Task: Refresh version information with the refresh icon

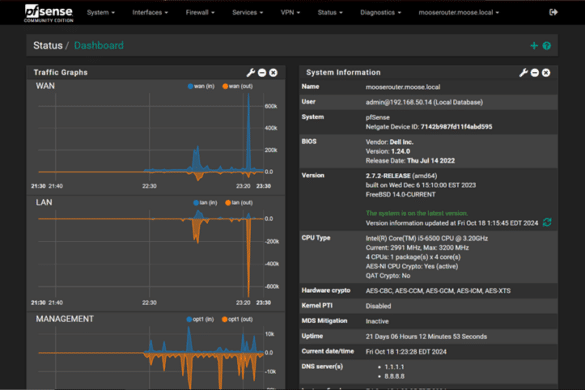Action: [547, 222]
